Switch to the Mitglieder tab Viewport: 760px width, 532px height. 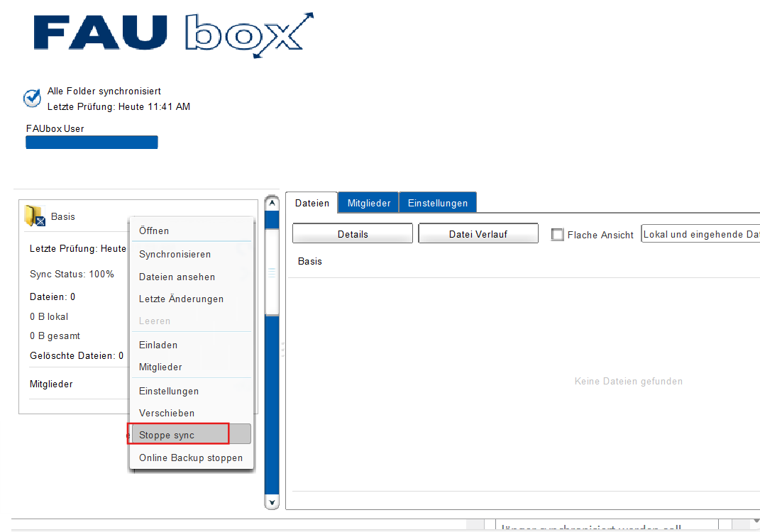coord(368,203)
